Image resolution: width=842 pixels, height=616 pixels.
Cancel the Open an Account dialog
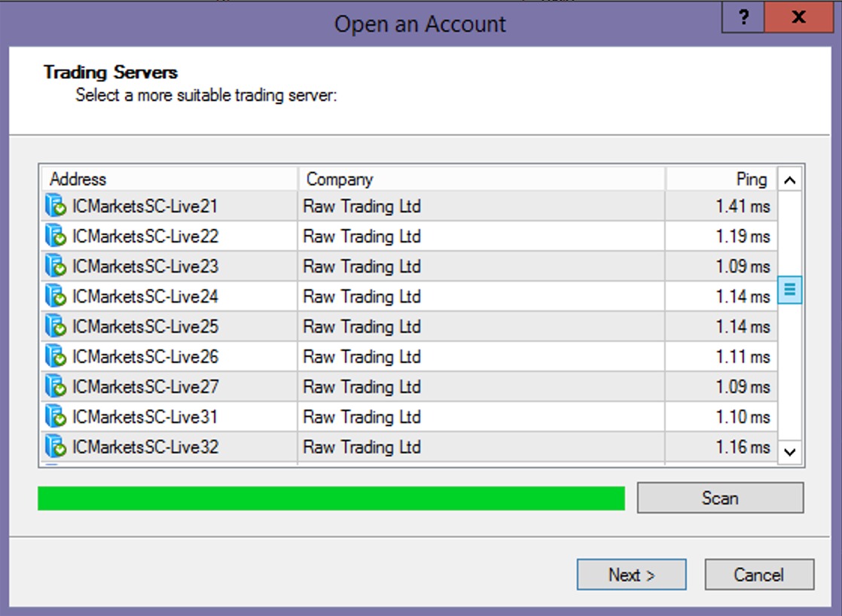pyautogui.click(x=759, y=575)
